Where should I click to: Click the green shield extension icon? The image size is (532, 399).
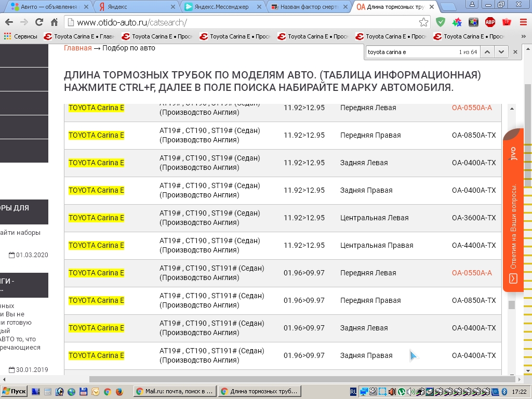click(441, 22)
